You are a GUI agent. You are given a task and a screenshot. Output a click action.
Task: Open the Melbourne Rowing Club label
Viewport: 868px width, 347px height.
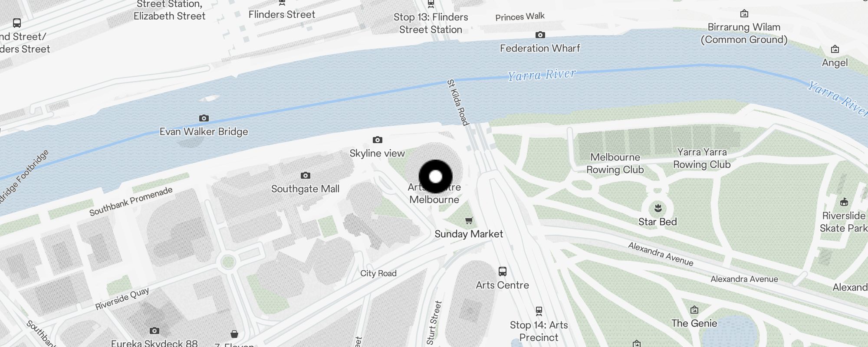coord(615,164)
